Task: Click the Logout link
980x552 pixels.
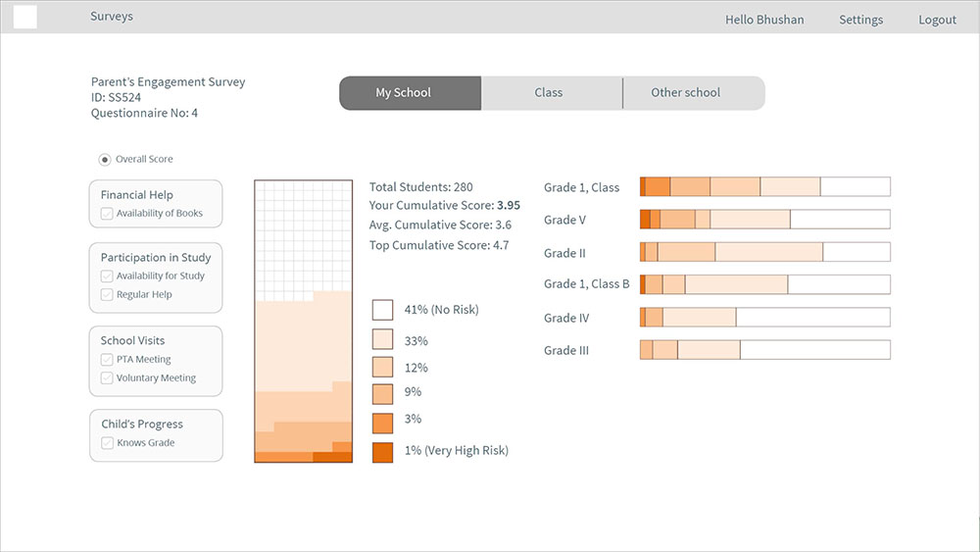Action: (x=937, y=20)
